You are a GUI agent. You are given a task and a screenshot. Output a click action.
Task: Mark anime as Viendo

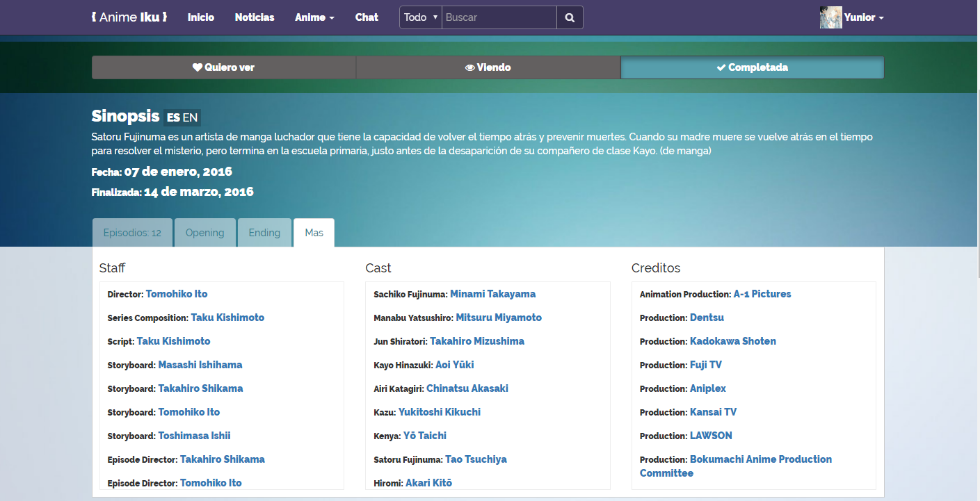click(x=488, y=67)
